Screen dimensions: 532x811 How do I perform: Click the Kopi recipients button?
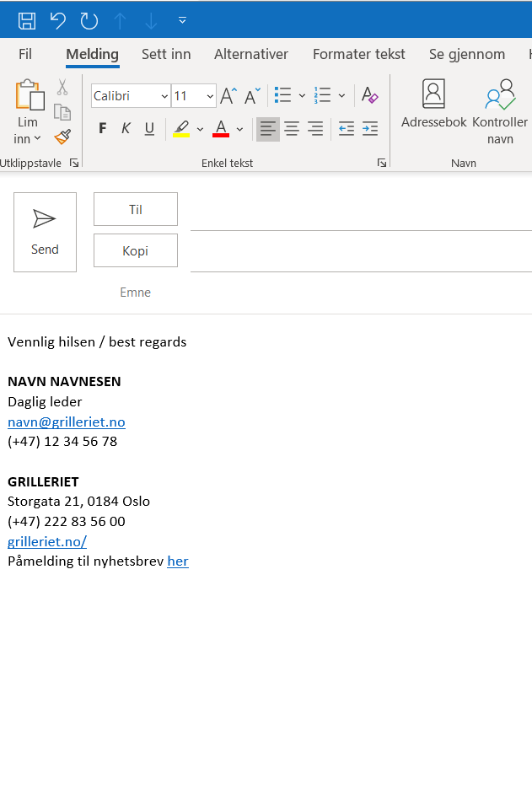pyautogui.click(x=136, y=251)
